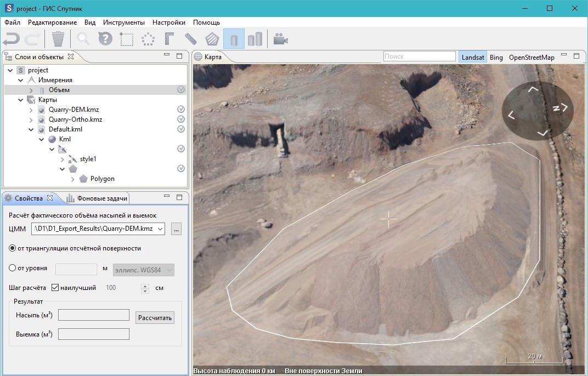588x376 pixels.
Task: Open the Настройки menu
Action: click(169, 22)
